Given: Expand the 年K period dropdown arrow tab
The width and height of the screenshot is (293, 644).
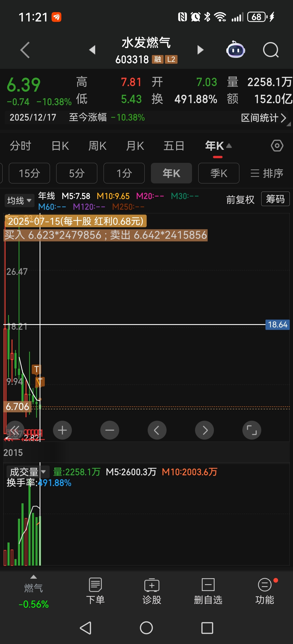Looking at the screenshot, I should coord(218,146).
